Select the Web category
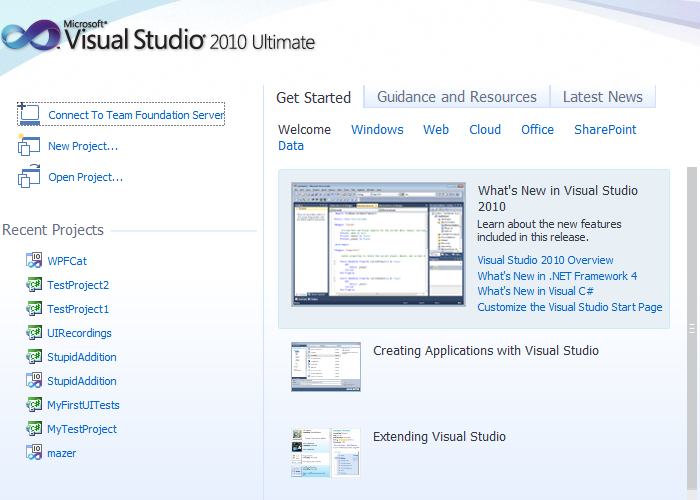The width and height of the screenshot is (700, 500). click(x=436, y=129)
